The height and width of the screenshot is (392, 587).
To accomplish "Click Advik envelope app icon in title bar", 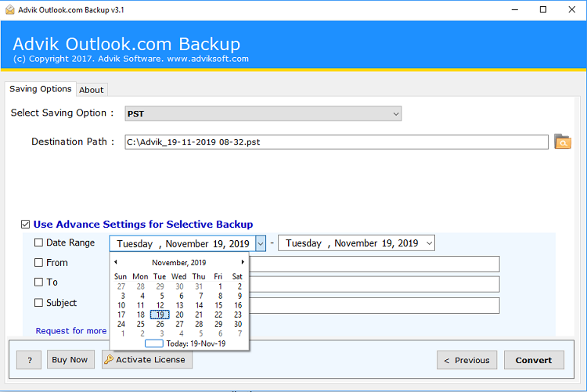I will point(10,9).
